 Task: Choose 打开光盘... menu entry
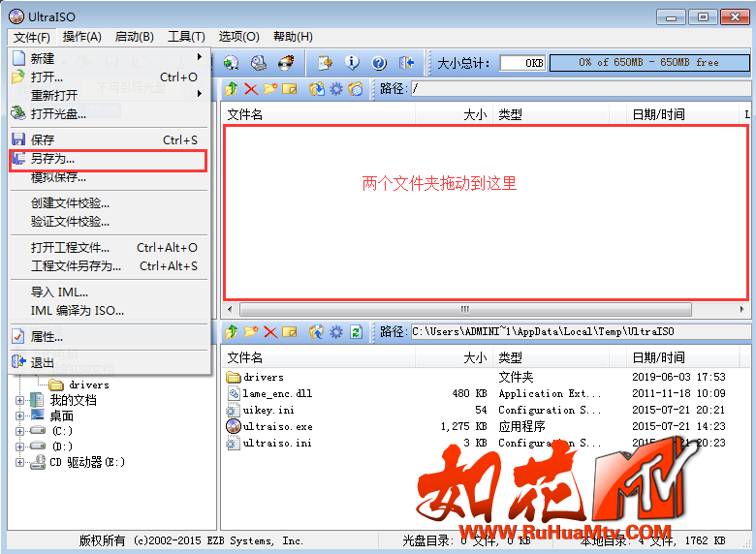click(x=109, y=113)
